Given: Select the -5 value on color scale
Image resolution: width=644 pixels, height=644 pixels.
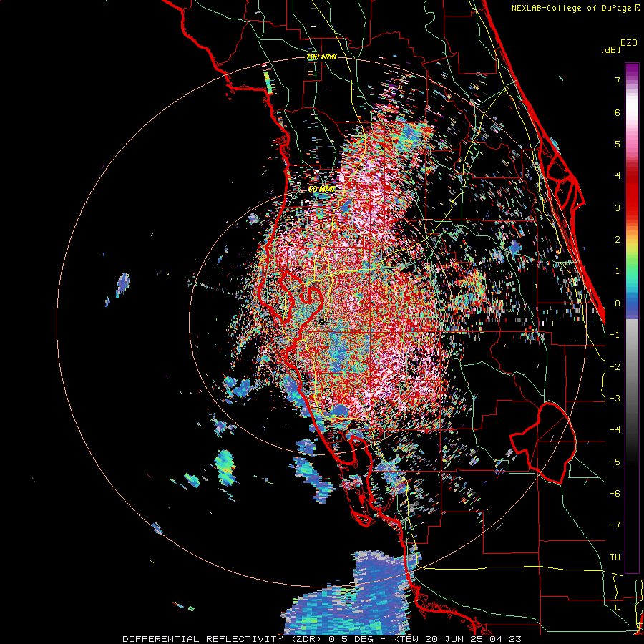Looking at the screenshot, I should pos(615,462).
